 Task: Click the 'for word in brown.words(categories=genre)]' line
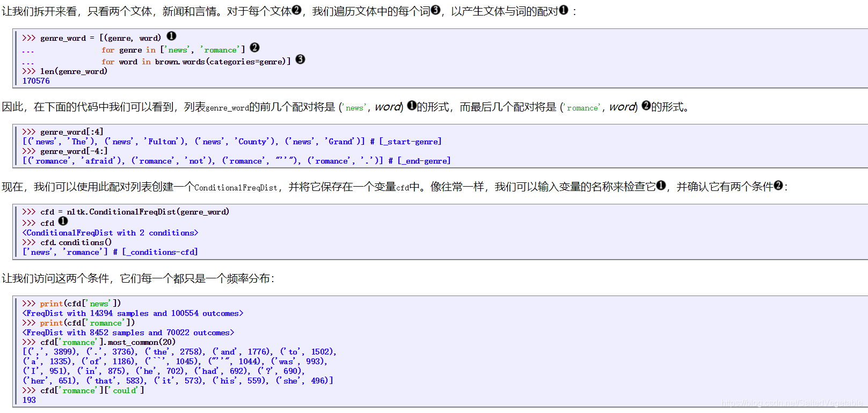point(196,62)
